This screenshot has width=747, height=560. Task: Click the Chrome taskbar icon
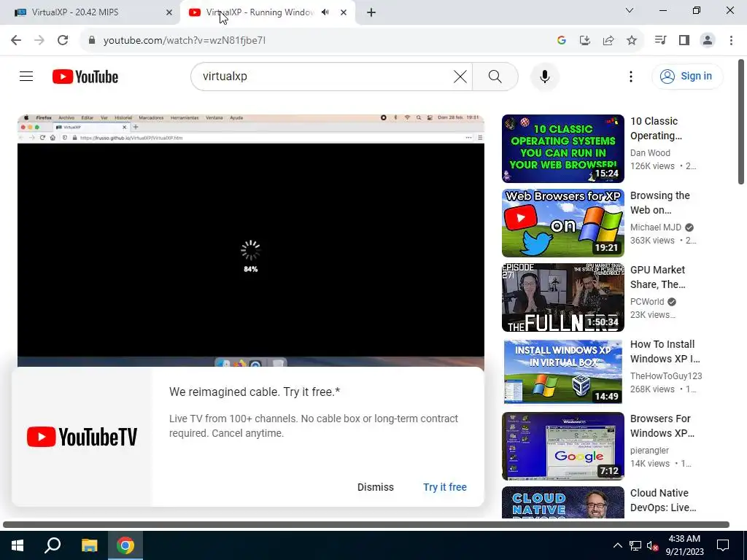click(x=125, y=545)
